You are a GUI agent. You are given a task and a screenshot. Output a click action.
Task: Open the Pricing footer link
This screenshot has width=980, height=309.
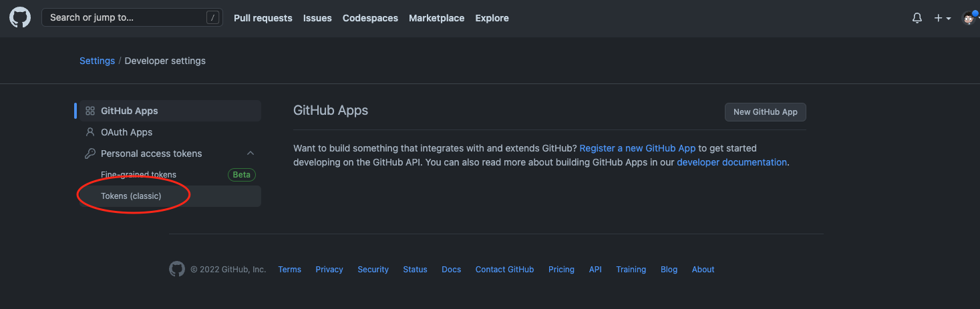pyautogui.click(x=561, y=270)
